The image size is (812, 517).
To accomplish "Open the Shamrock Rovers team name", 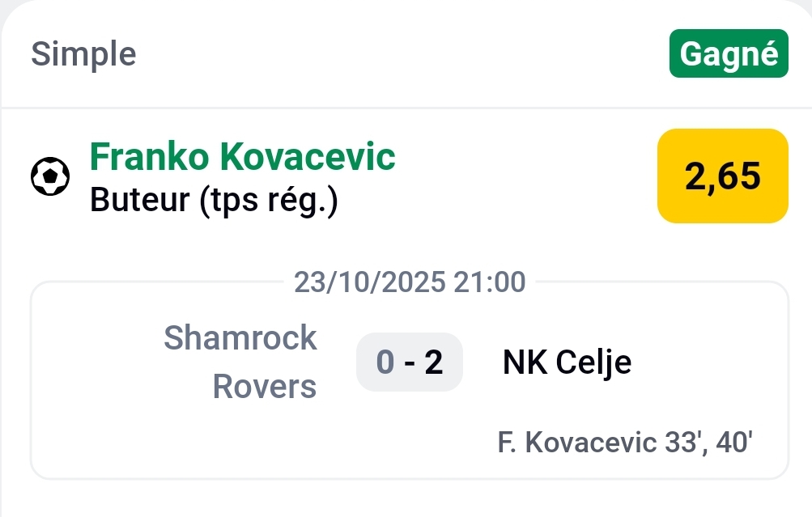I will (240, 362).
